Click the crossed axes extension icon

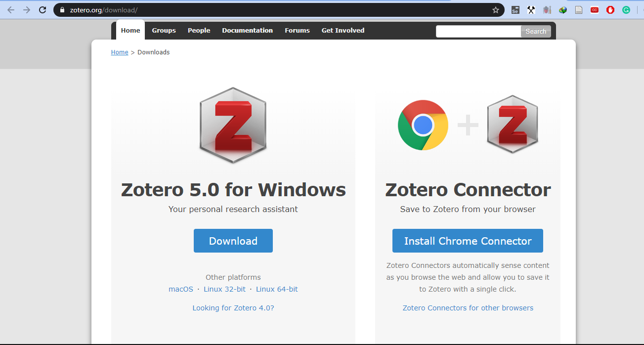(531, 10)
